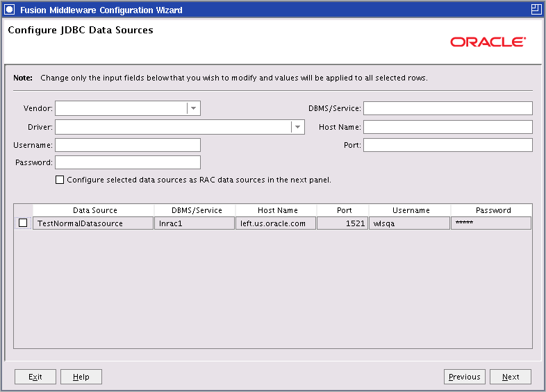Select the lnrac1 cell
Viewport: 546px width, 392px height.
(x=195, y=223)
